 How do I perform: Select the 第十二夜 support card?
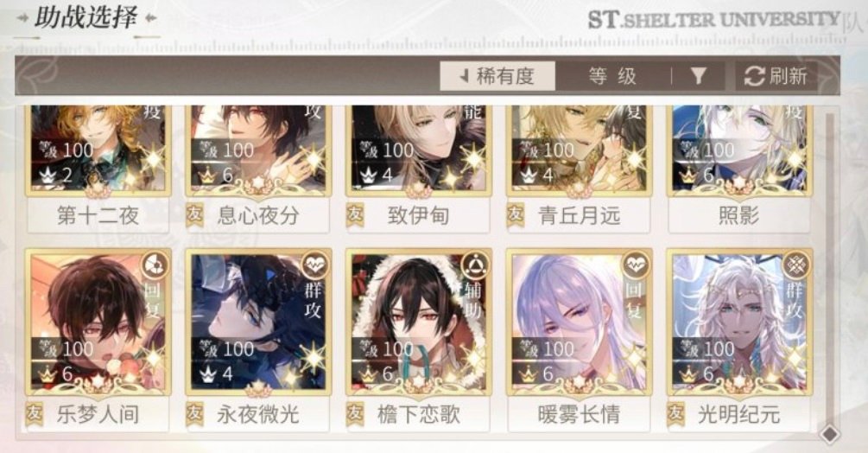(x=98, y=168)
